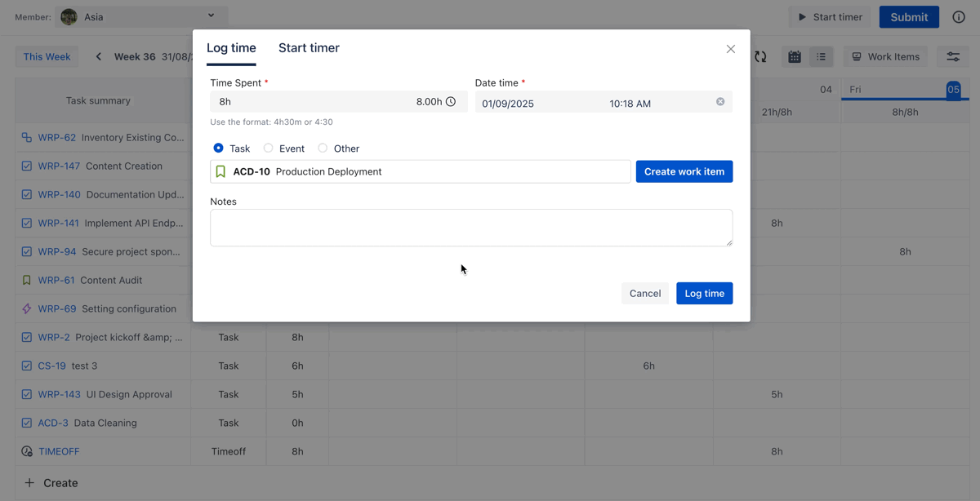
Task: Click into the Notes text area
Action: (471, 228)
